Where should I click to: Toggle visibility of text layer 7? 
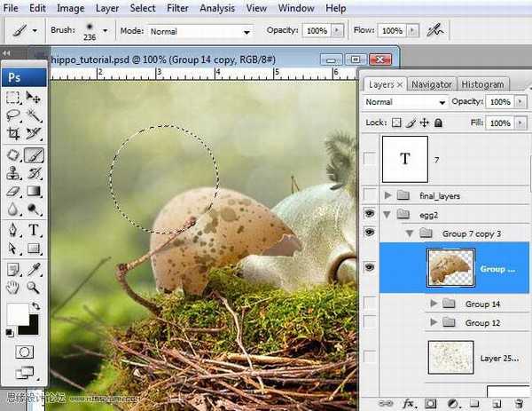(369, 159)
